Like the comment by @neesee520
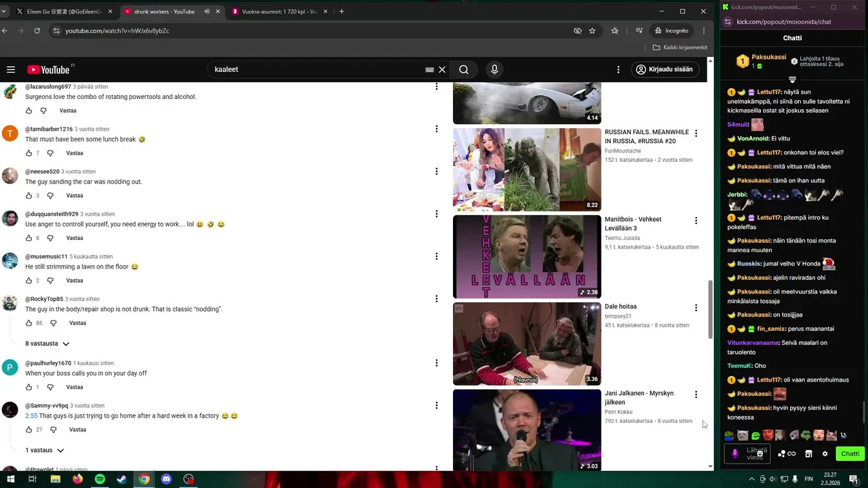Viewport: 868px width, 488px height. (x=28, y=195)
